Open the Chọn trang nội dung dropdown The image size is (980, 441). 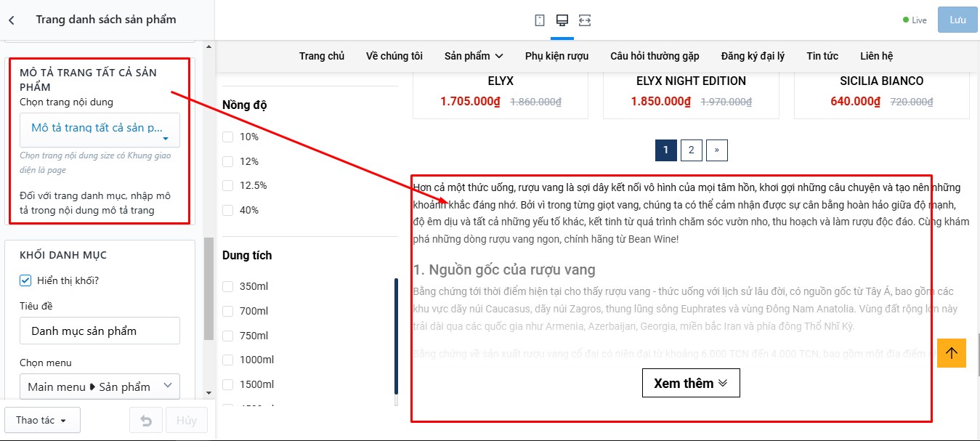100,130
